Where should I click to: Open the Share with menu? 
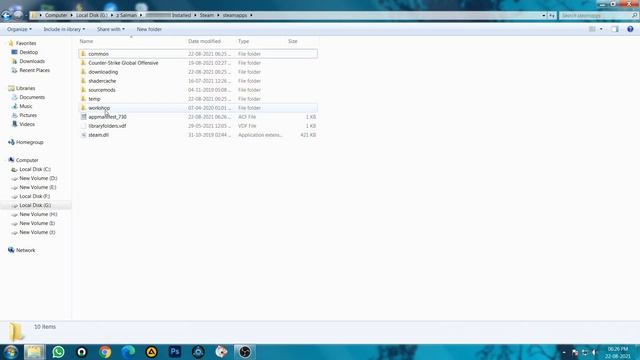111,29
